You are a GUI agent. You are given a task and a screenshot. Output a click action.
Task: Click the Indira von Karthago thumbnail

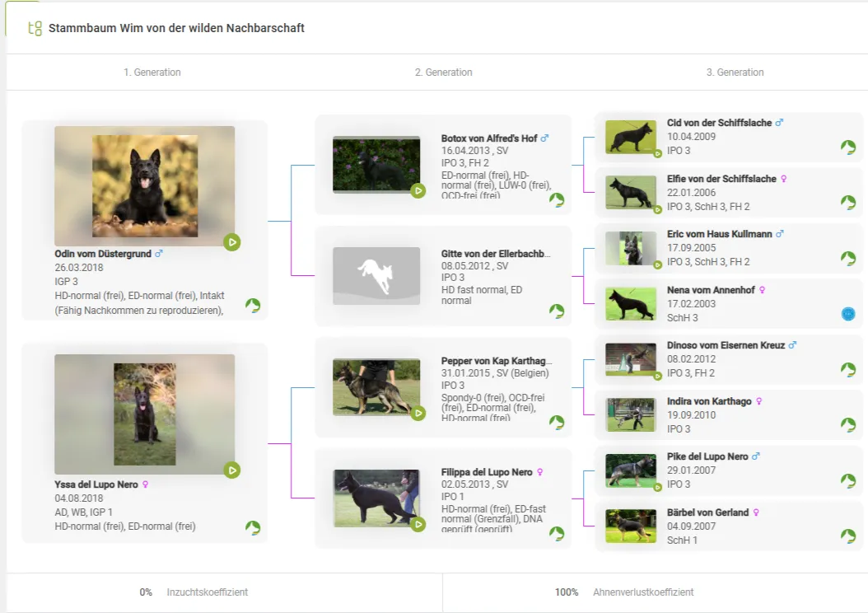pos(630,414)
